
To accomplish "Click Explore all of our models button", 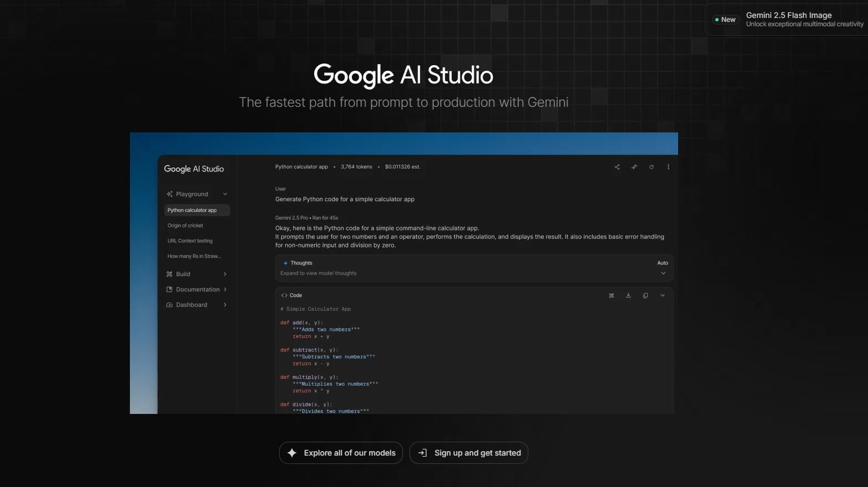I will coord(341,453).
